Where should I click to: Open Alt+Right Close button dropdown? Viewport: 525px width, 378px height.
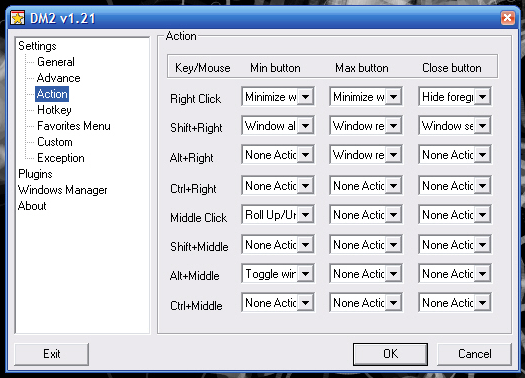pyautogui.click(x=482, y=155)
